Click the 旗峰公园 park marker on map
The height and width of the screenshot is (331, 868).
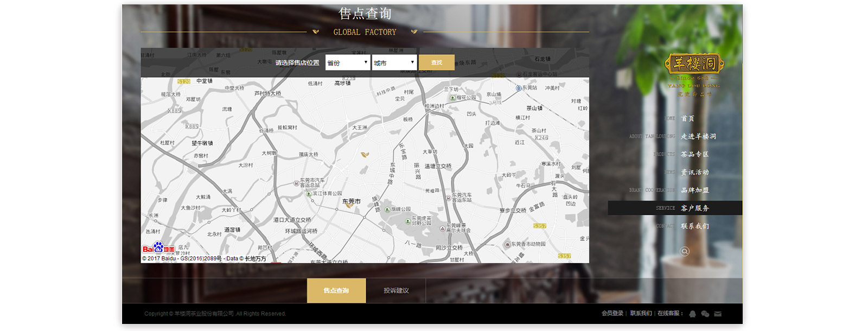[x=387, y=209]
